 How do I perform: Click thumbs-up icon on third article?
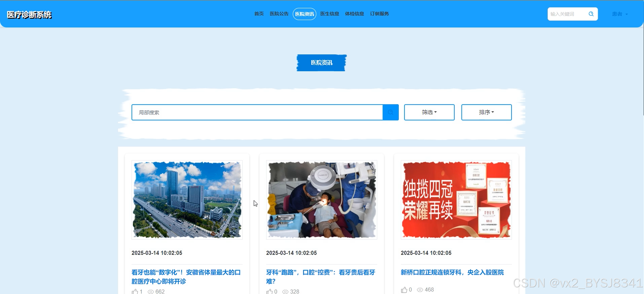(404, 290)
